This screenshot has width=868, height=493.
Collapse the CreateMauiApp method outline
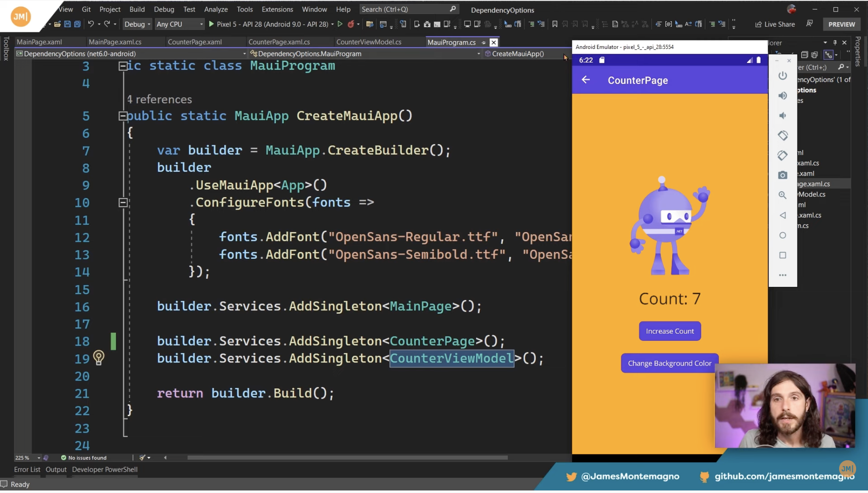tap(123, 116)
